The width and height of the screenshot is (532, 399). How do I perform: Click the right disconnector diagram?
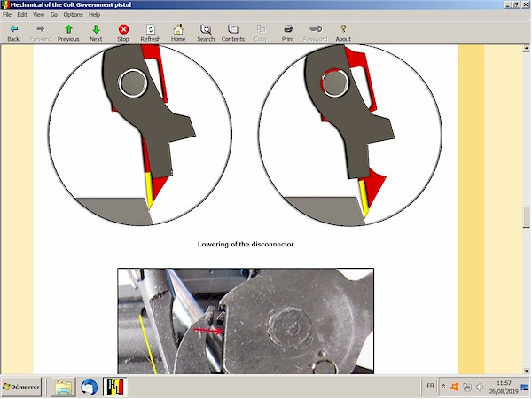click(x=350, y=135)
